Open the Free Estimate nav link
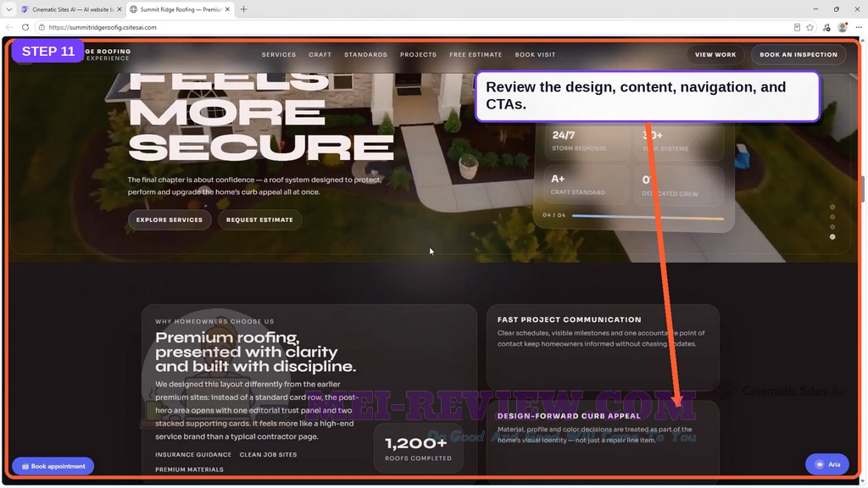 click(x=476, y=55)
